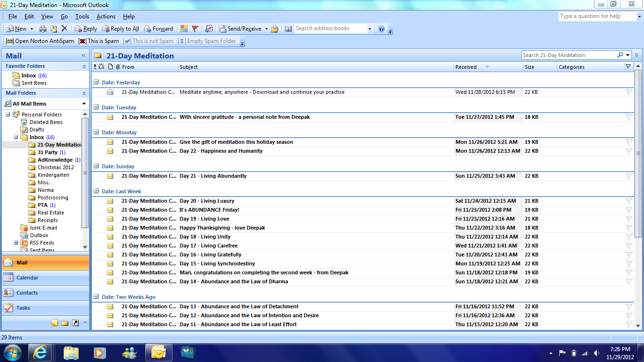Collapse the 'Date: Two Weeks Ago' group
The image size is (644, 362).
tap(96, 297)
